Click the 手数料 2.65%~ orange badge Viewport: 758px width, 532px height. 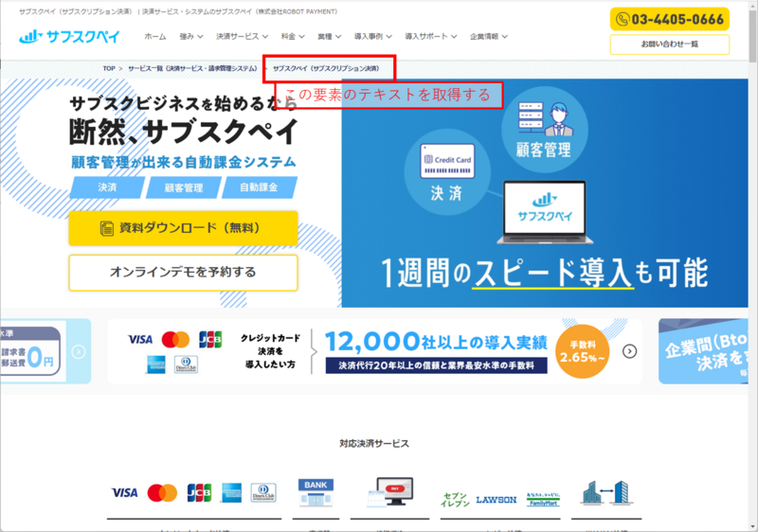[x=582, y=351]
